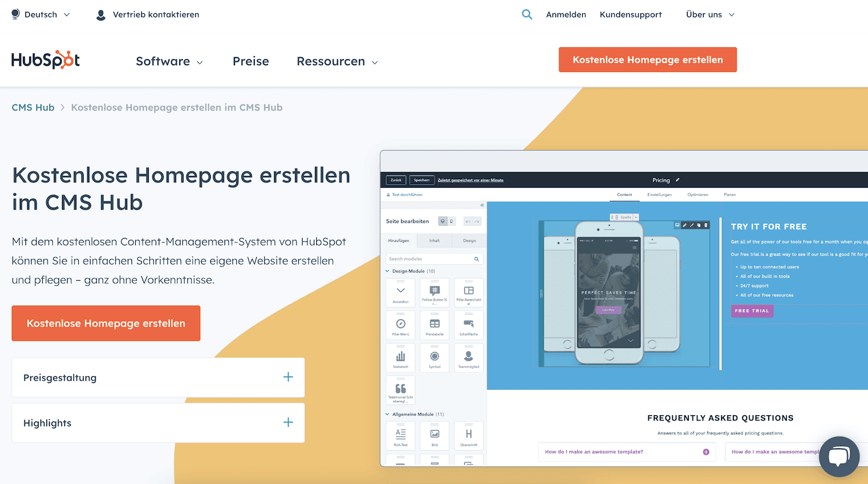Expand the Software menu
Screen dimensions: 868x484
[x=170, y=61]
